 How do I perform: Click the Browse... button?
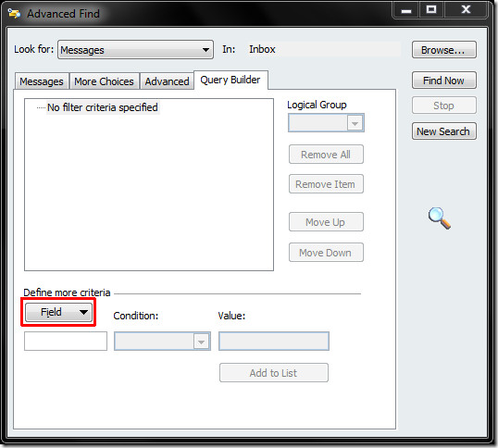[444, 50]
